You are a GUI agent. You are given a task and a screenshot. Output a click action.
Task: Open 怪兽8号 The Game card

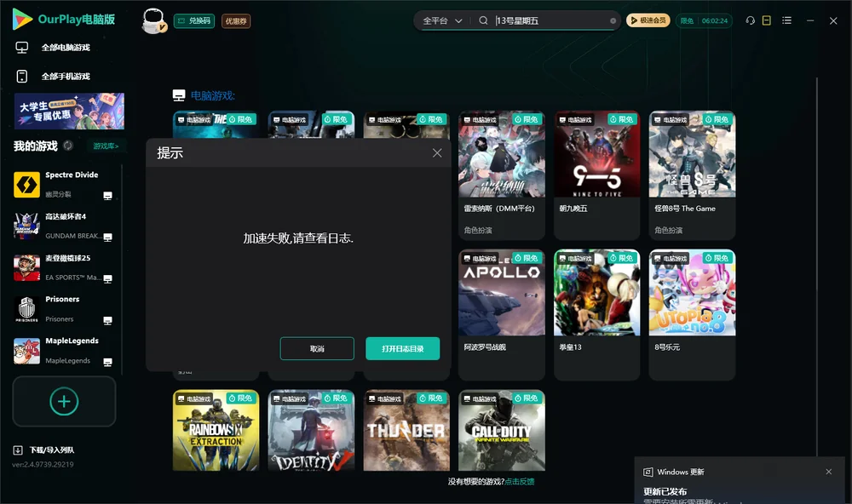point(692,175)
